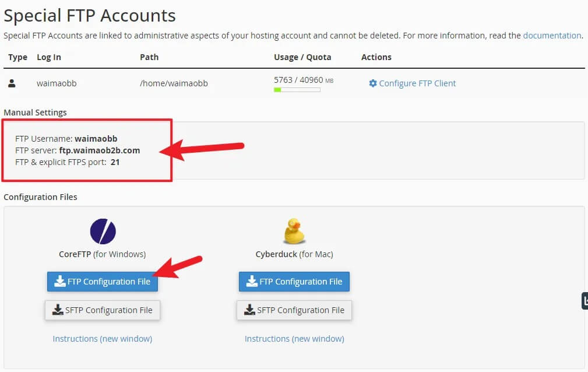This screenshot has height=372, width=588.
Task: Click the CoreFTP logo icon
Action: [103, 231]
